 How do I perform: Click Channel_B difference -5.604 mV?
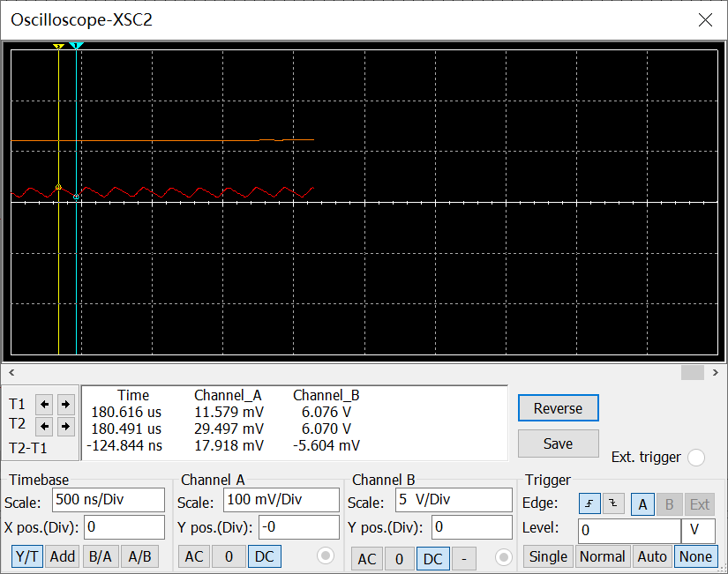326,445
